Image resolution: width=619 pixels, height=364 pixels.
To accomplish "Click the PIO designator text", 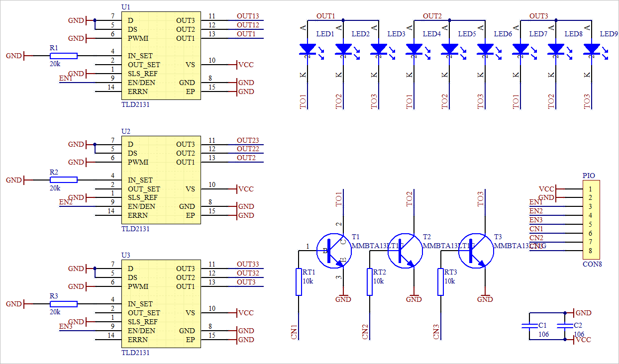I will tap(589, 176).
